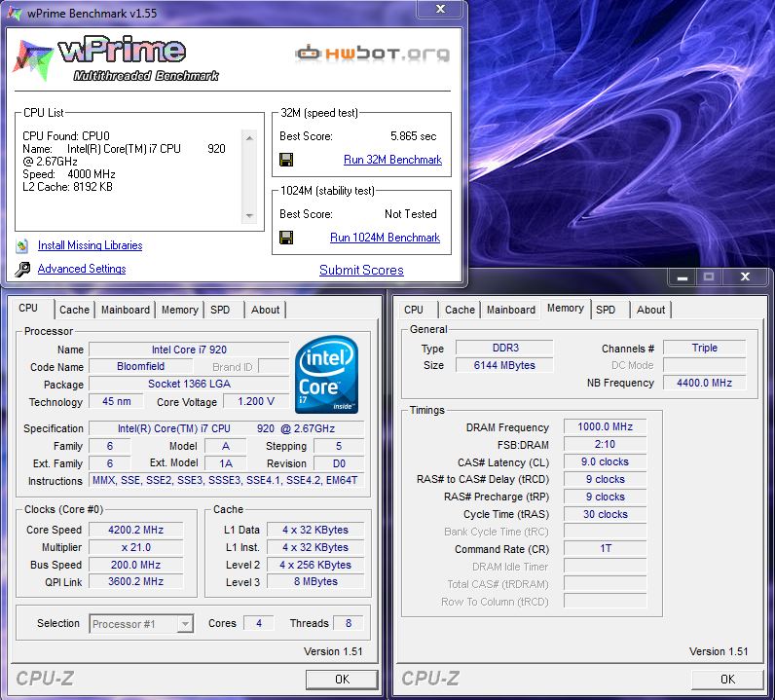Click the Bus Speed value 200.0 MHz
Screen dimensions: 775x700
136,565
